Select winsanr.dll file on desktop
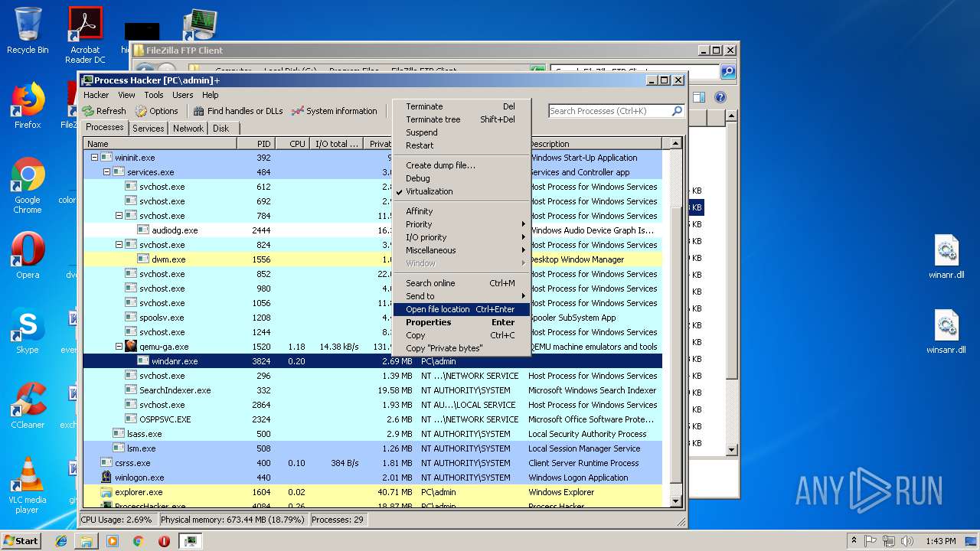The height and width of the screenshot is (551, 980). click(946, 332)
